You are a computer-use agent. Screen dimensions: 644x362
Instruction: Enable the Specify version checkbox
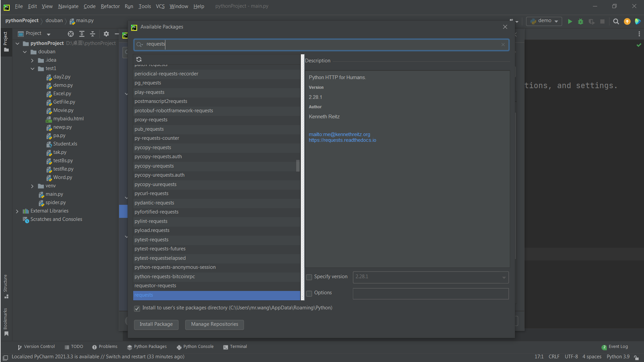tap(309, 277)
